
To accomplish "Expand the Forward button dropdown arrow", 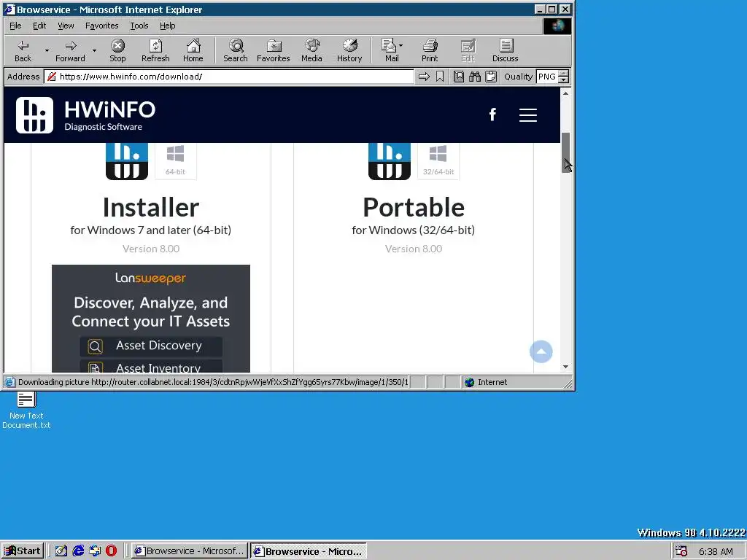I will pos(94,50).
